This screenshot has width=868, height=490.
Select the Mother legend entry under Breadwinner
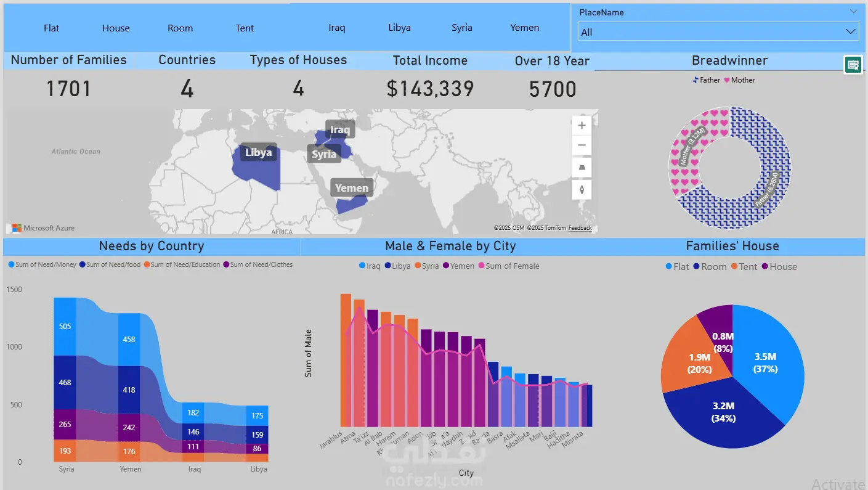pos(739,80)
